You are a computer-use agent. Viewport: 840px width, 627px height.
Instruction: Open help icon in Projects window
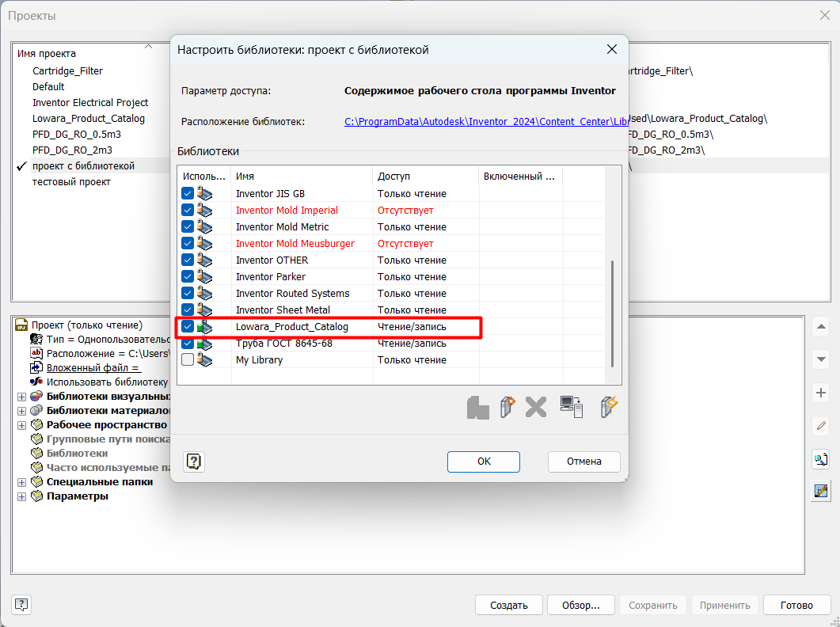[21, 605]
